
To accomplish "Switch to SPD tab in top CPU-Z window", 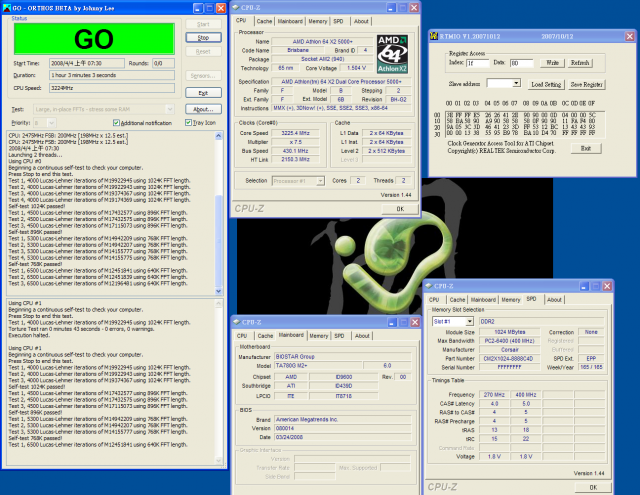I will click(x=338, y=21).
